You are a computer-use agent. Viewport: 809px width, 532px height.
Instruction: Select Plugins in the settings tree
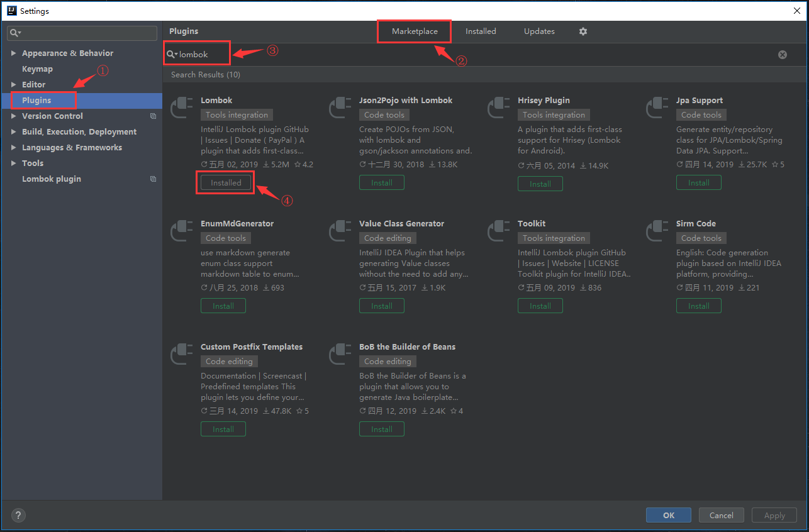[x=36, y=101]
